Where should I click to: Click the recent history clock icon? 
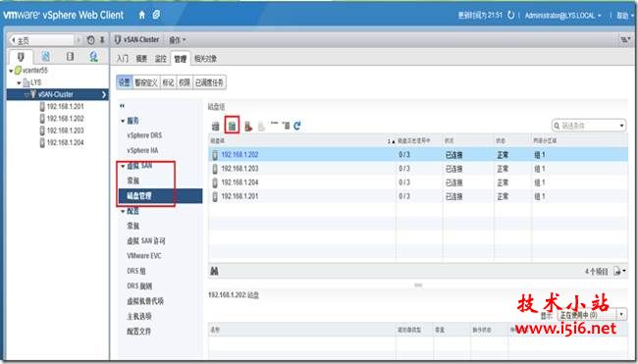pyautogui.click(x=90, y=40)
